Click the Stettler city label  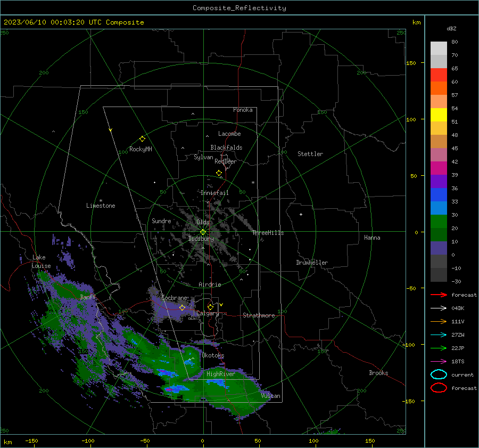point(310,154)
